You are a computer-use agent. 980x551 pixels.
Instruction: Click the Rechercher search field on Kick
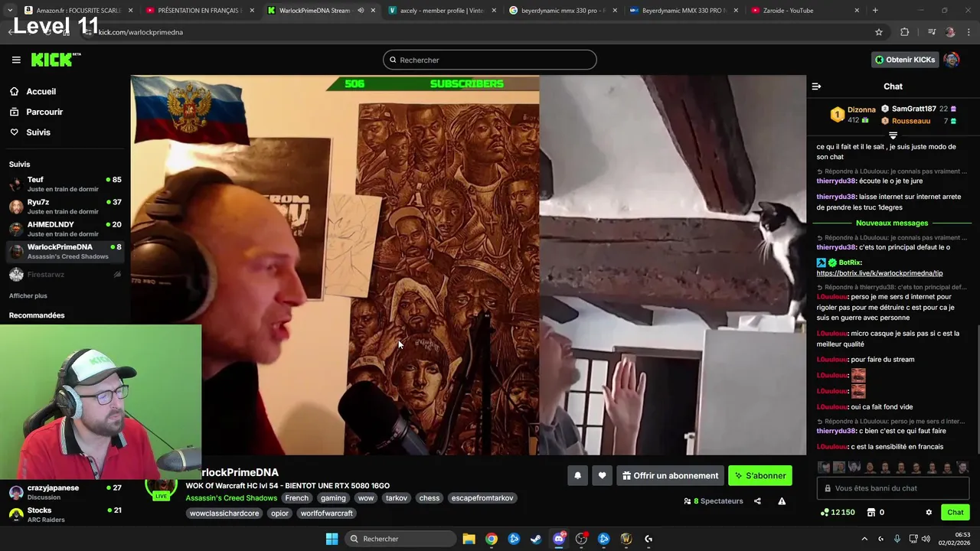click(x=490, y=60)
